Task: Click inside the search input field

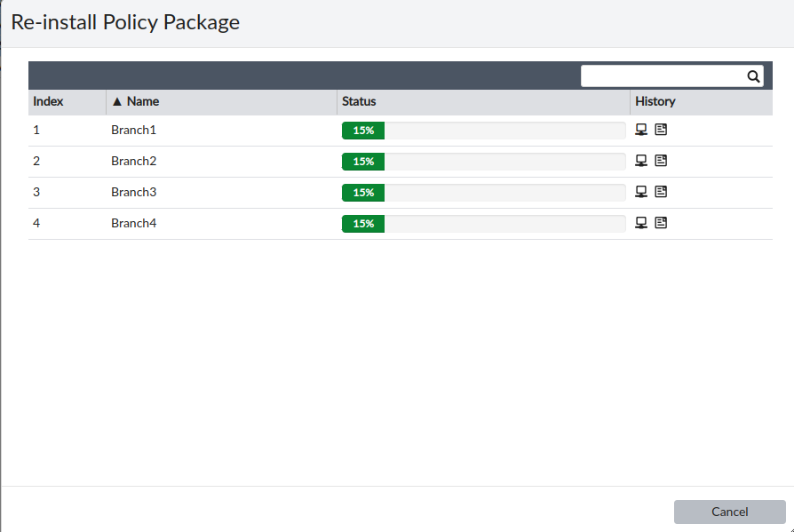Action: [x=663, y=76]
